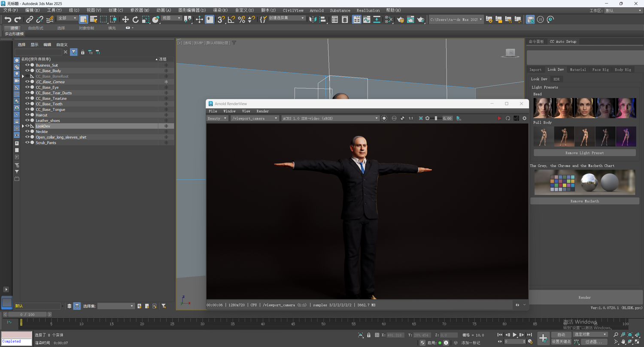
Task: Click the Key Filters button 过滤器
Action: pyautogui.click(x=594, y=342)
